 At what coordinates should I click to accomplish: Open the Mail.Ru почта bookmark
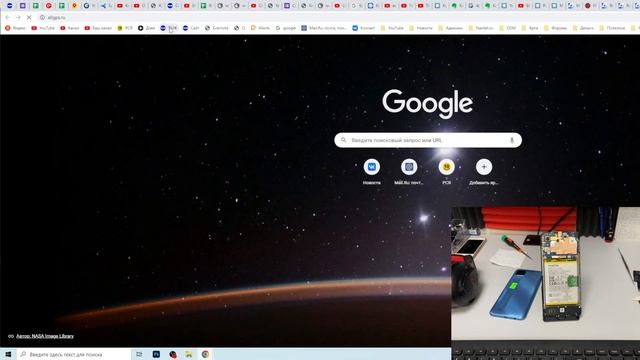tap(324, 28)
